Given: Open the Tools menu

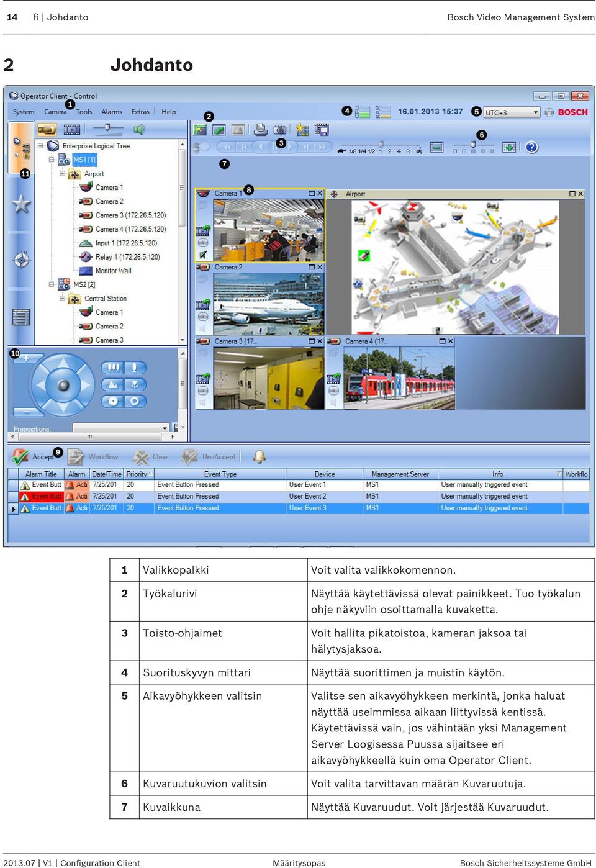Looking at the screenshot, I should [84, 112].
